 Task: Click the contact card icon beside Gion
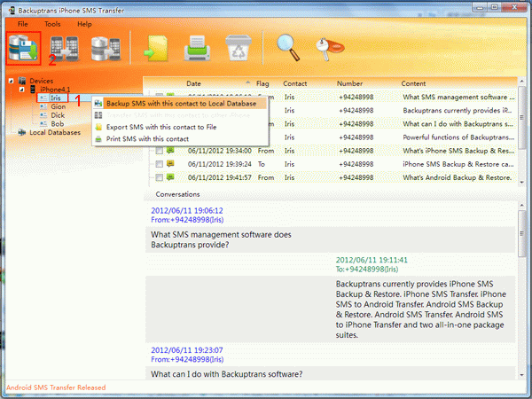pyautogui.click(x=43, y=106)
